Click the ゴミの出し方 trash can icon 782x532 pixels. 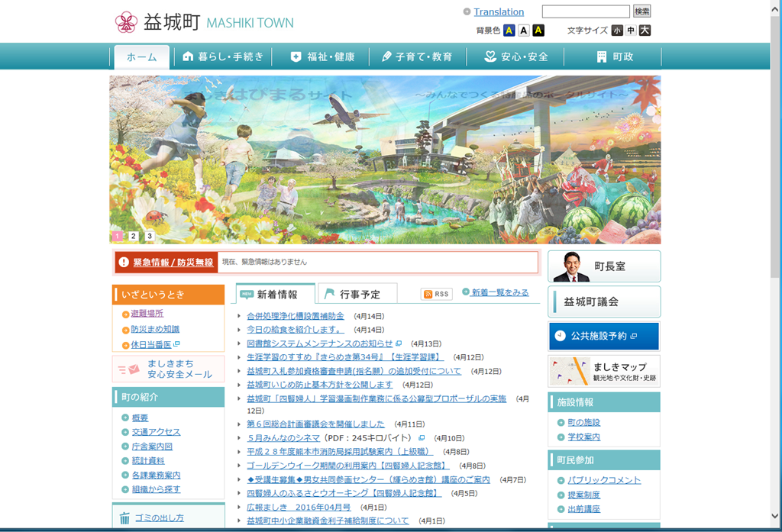tap(124, 518)
